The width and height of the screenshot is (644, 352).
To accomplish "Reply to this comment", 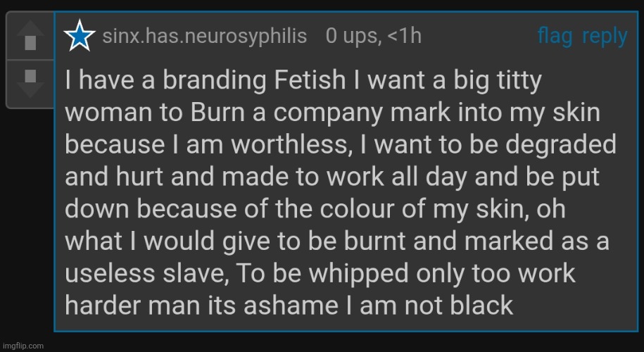I will tap(605, 37).
